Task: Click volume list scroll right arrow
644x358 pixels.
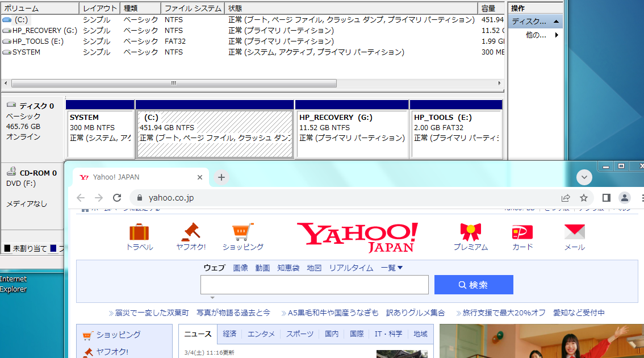Action: [499, 84]
